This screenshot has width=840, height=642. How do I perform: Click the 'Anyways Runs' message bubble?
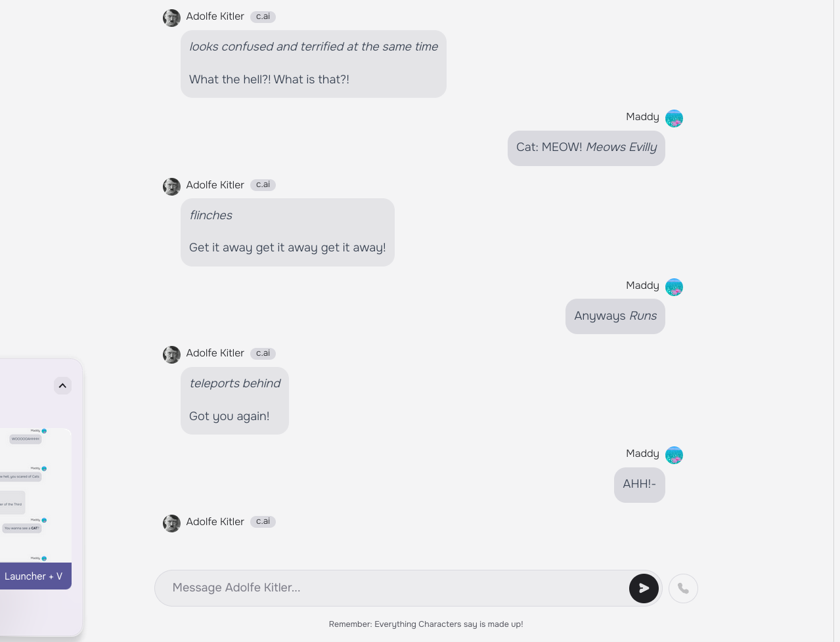click(615, 316)
